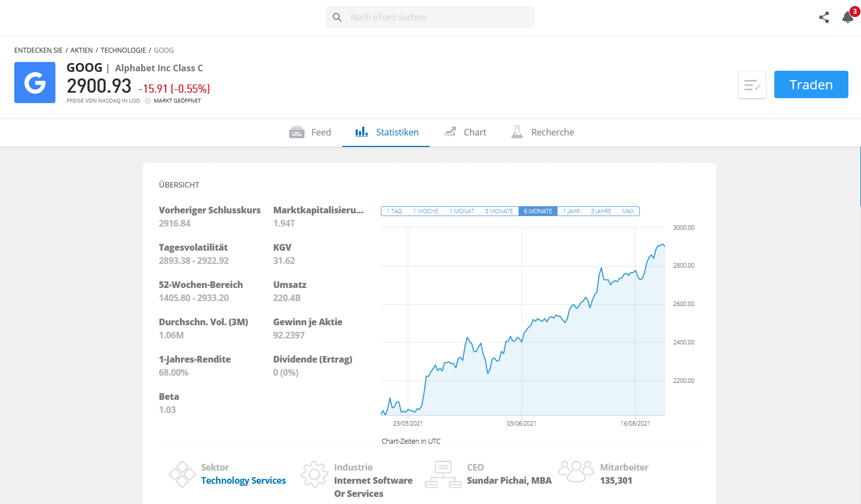
Task: Select 1 MONAT chart range
Action: (x=462, y=211)
